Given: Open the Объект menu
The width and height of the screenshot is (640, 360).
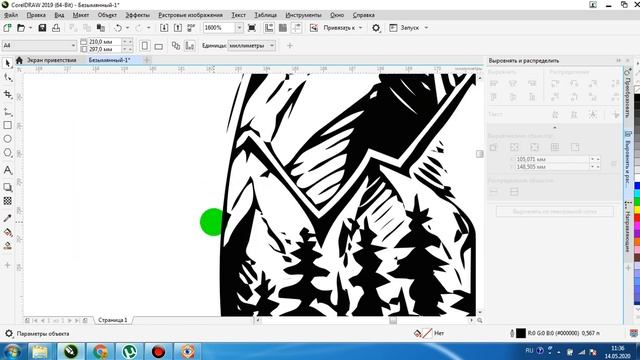Looking at the screenshot, I should click(107, 15).
